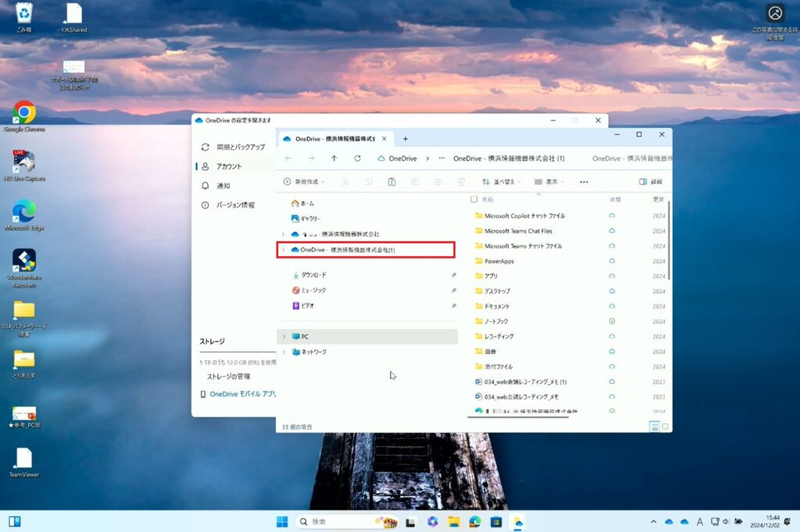Select the 添付ファイル folder

pos(494,366)
